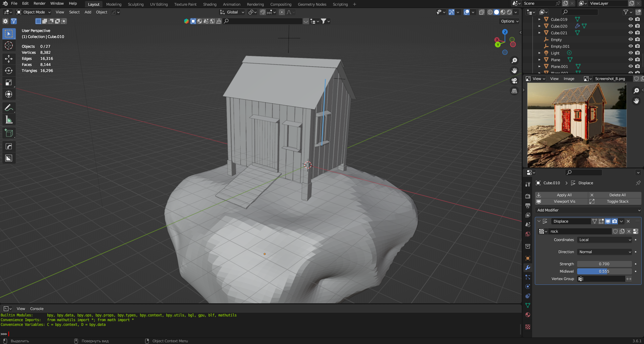This screenshot has height=344, width=644.
Task: Choose the Add Cube tool
Action: tap(9, 133)
